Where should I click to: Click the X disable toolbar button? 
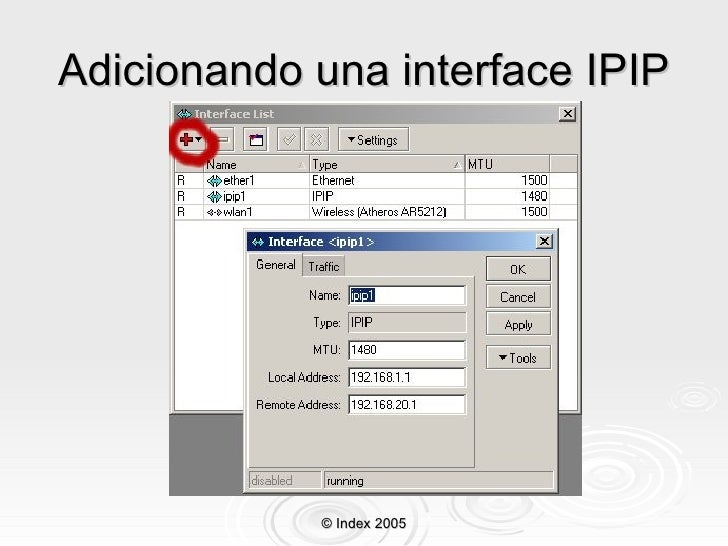pyautogui.click(x=317, y=139)
